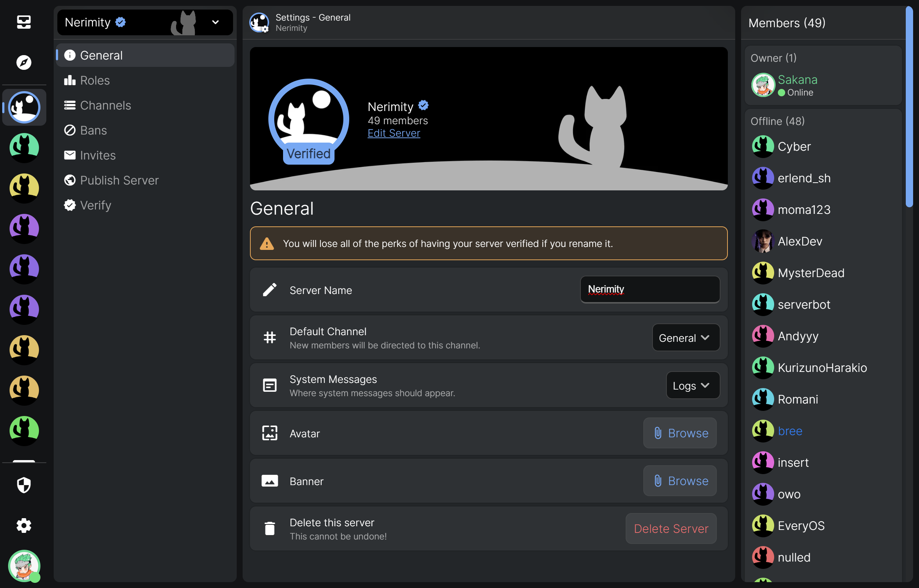Open the Explore compass icon
Screen dimensions: 919x588
(24, 62)
